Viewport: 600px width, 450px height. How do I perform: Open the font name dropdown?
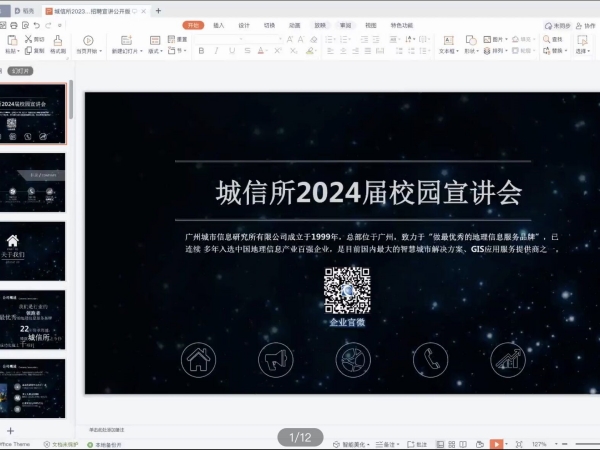pos(241,39)
